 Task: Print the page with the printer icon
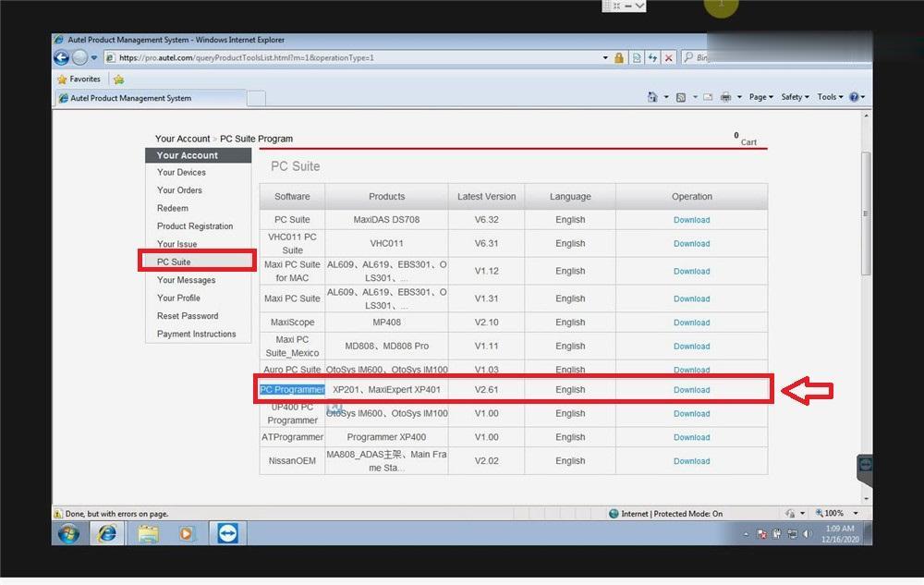725,97
